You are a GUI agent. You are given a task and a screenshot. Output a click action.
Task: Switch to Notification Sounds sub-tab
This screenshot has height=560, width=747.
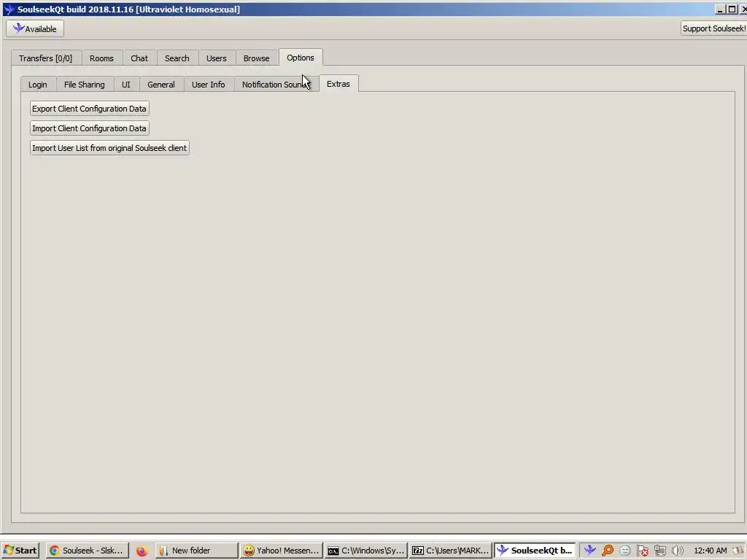pos(276,85)
